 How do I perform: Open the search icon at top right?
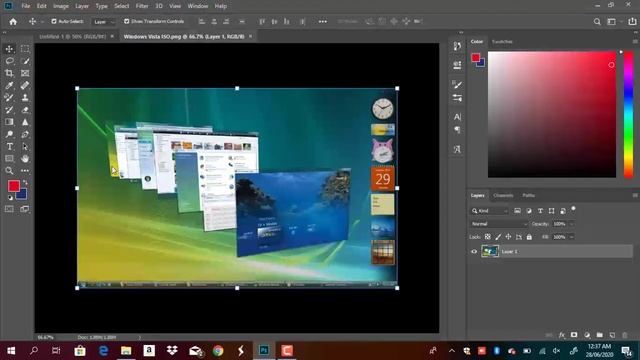click(x=597, y=22)
